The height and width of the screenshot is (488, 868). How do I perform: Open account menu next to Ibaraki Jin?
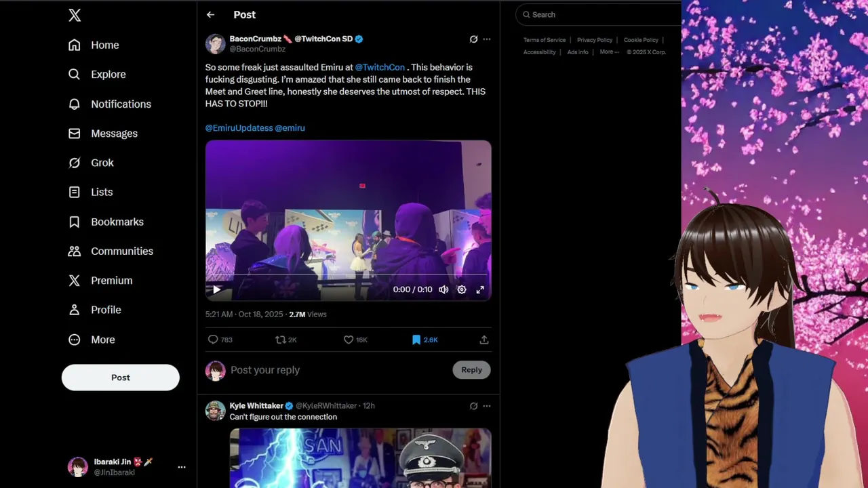pyautogui.click(x=181, y=467)
